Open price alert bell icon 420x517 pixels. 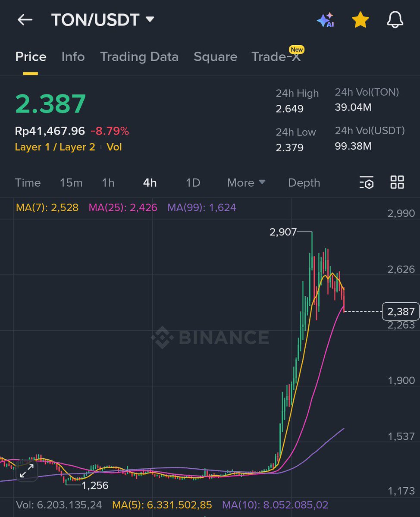point(395,20)
